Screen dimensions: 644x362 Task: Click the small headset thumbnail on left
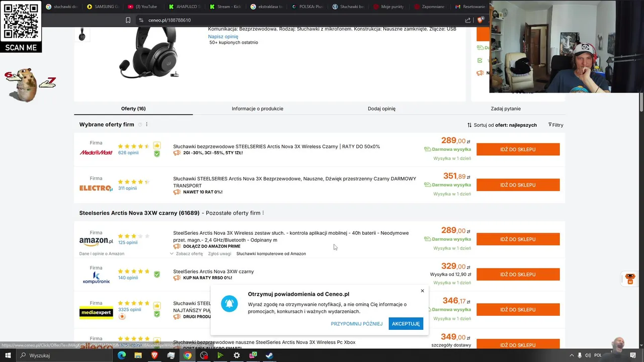pos(82,35)
